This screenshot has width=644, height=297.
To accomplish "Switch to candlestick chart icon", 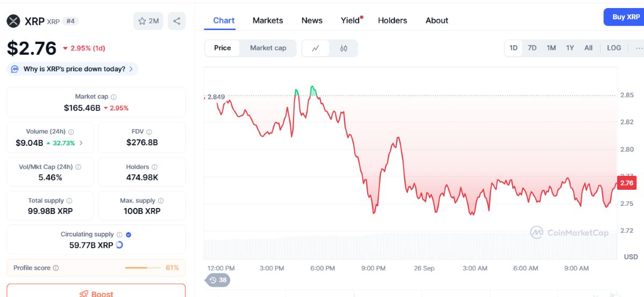I will [343, 48].
